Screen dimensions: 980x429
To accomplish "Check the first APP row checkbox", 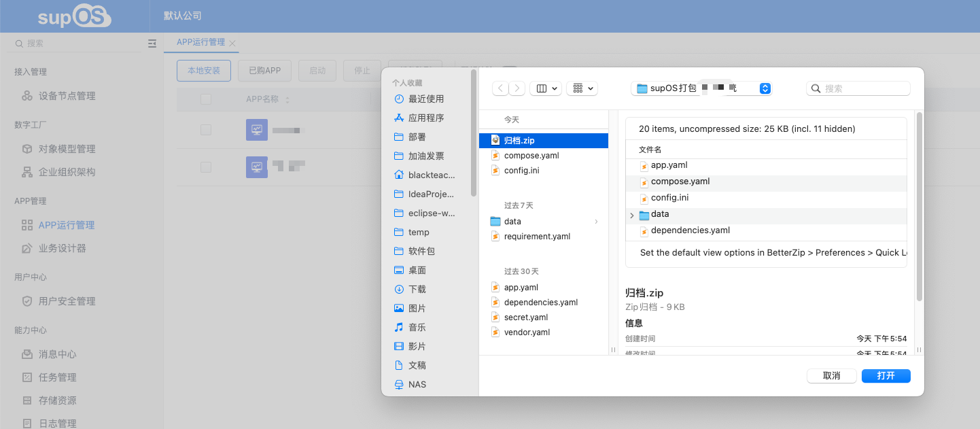I will coord(206,130).
